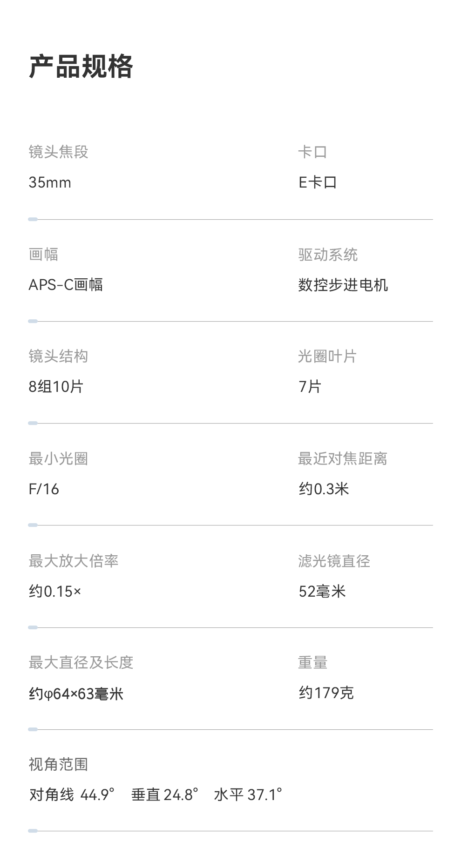The width and height of the screenshot is (461, 868).
Task: Click the 镜头焦段 label
Action: (x=58, y=152)
